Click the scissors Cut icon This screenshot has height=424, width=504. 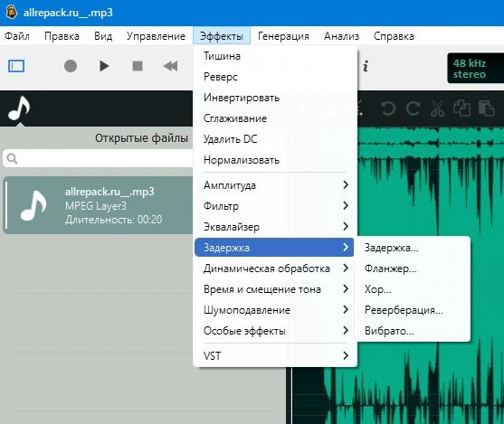pyautogui.click(x=437, y=108)
